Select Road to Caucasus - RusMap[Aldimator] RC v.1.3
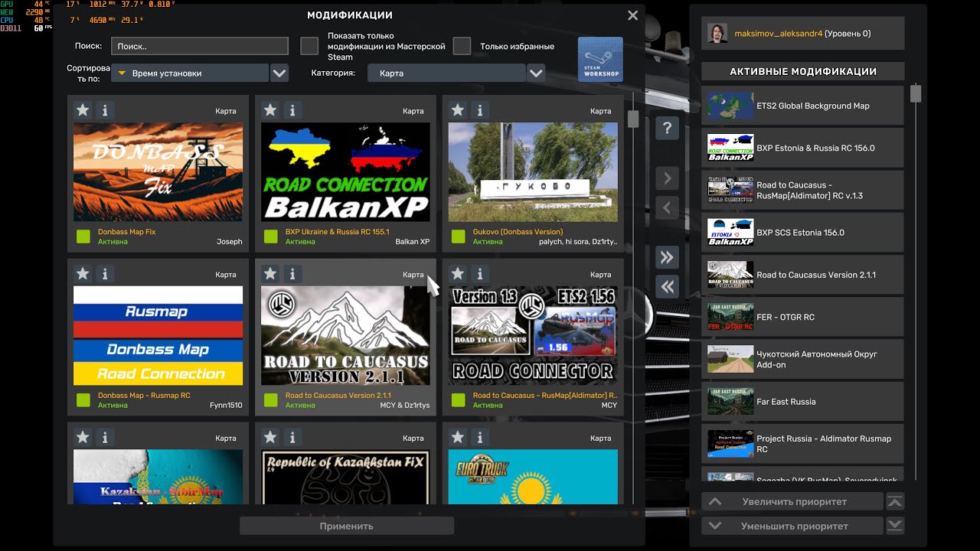Image resolution: width=980 pixels, height=551 pixels. click(x=802, y=191)
